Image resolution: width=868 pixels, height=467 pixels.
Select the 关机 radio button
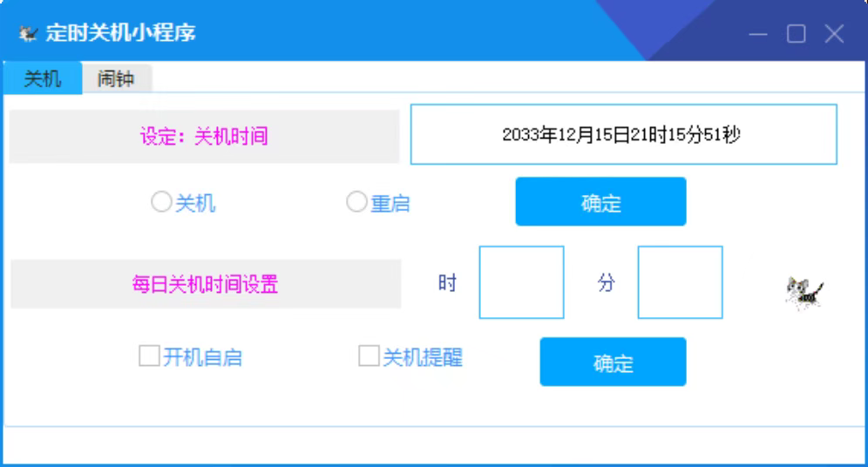tap(161, 202)
